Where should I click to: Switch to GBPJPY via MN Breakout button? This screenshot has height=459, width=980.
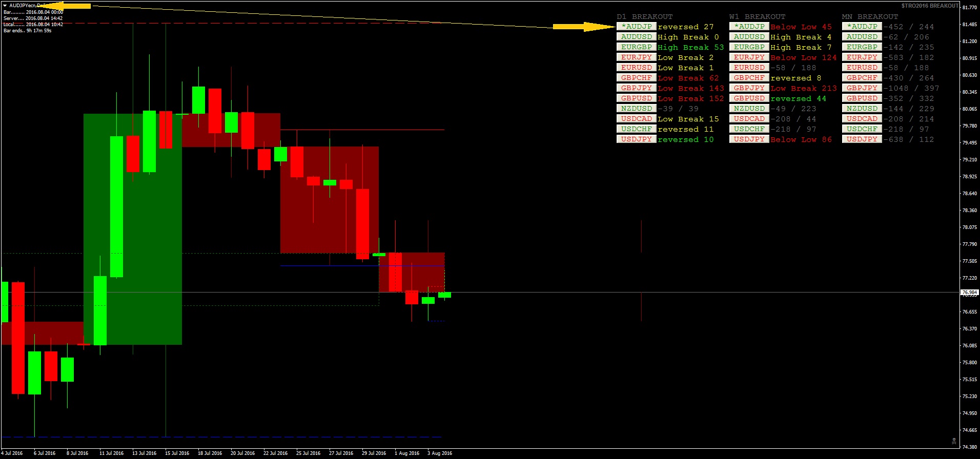coord(862,88)
